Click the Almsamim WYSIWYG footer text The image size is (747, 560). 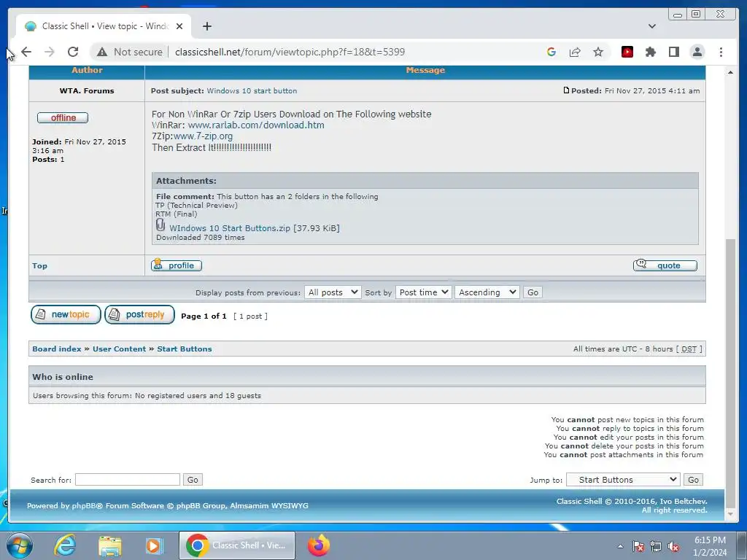pyautogui.click(x=269, y=506)
